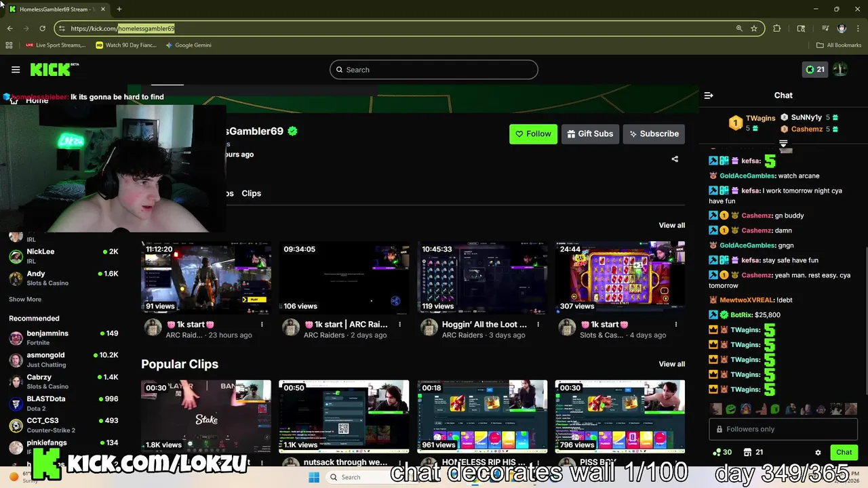Click the Followers only chat input

pyautogui.click(x=783, y=429)
